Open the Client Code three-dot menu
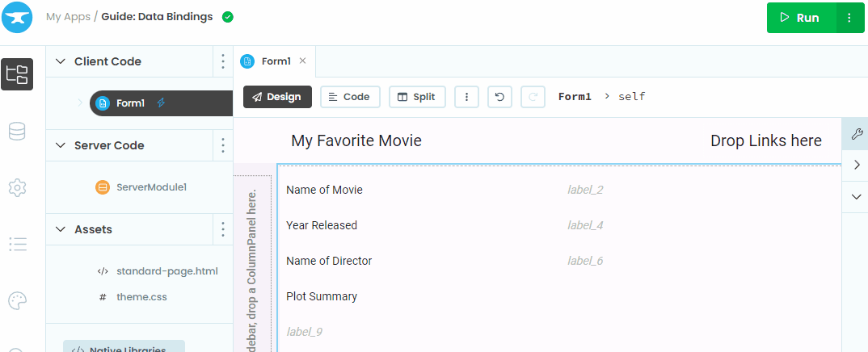This screenshot has height=352, width=868. [x=223, y=61]
